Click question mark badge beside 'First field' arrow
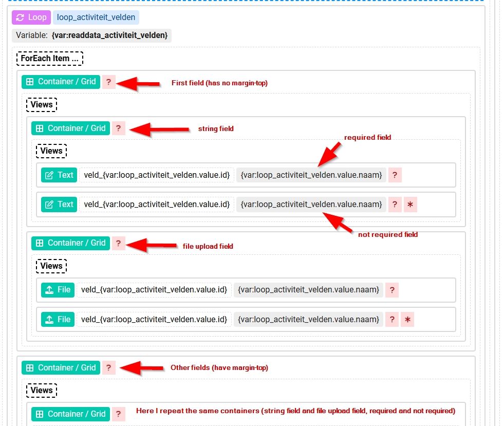 point(108,82)
